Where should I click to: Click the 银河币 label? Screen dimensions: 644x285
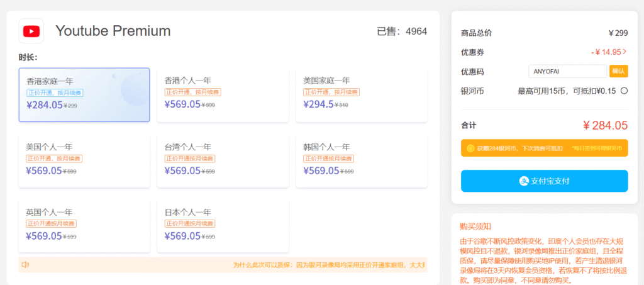pyautogui.click(x=472, y=91)
